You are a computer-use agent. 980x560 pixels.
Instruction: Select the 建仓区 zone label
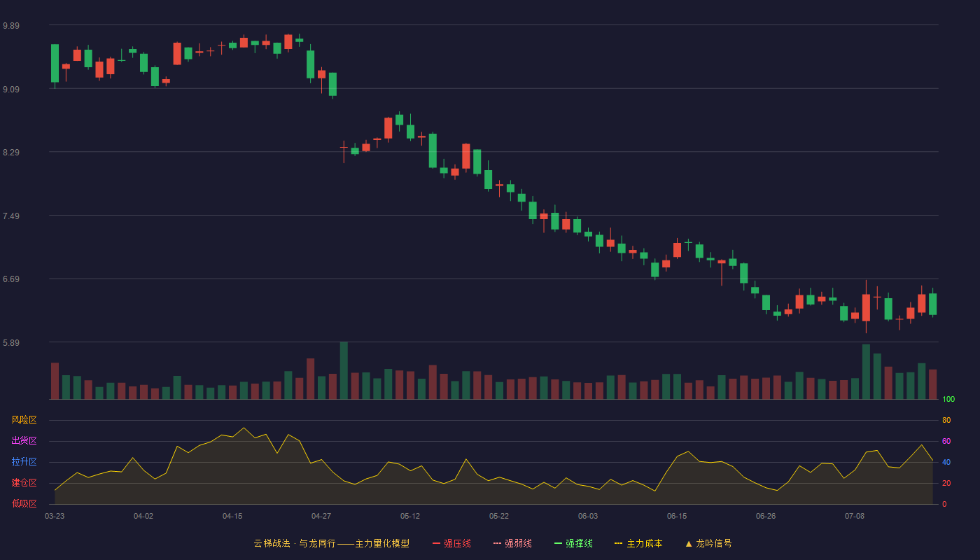coord(24,483)
